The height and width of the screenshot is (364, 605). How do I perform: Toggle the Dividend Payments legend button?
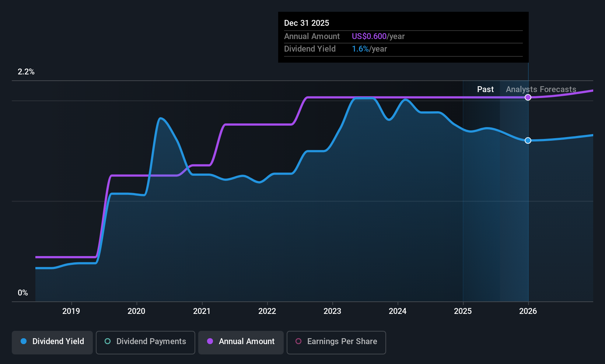(146, 343)
